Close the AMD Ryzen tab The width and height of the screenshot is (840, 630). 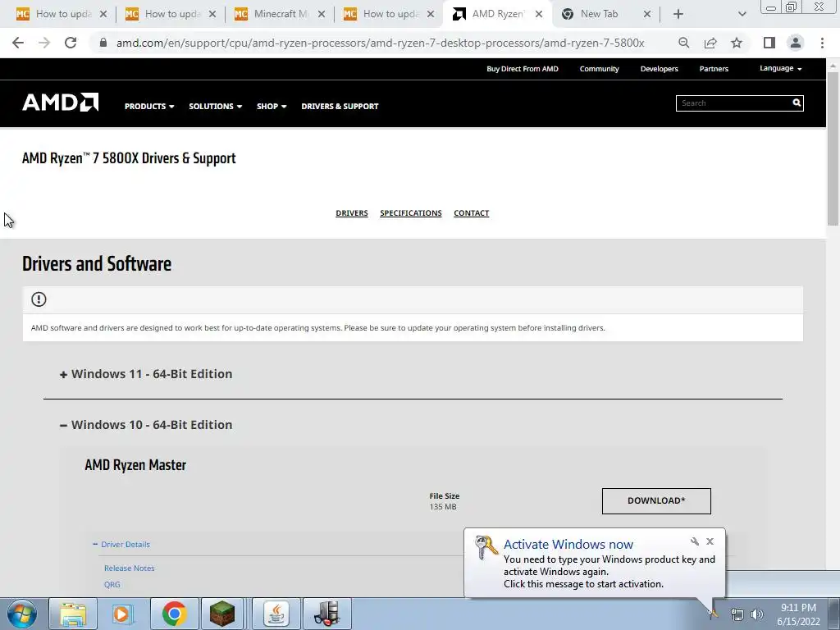pos(539,15)
